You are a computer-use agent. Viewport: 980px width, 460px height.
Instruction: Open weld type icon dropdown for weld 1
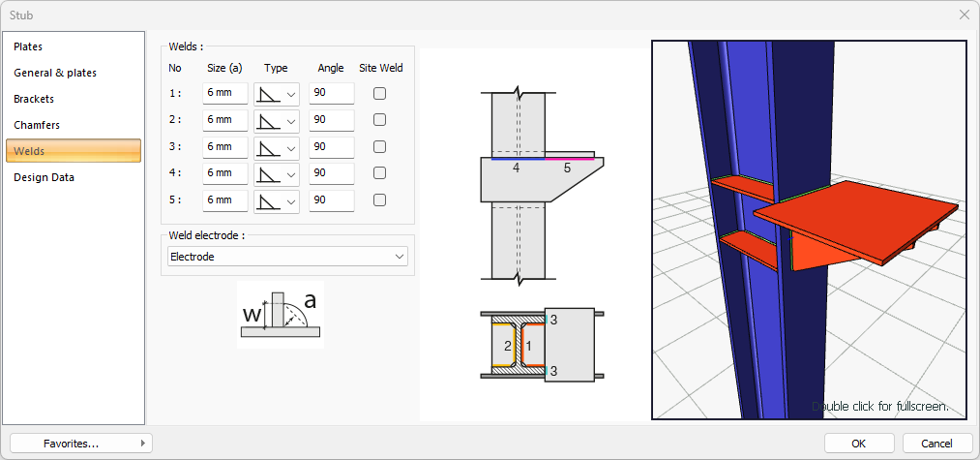[x=277, y=94]
